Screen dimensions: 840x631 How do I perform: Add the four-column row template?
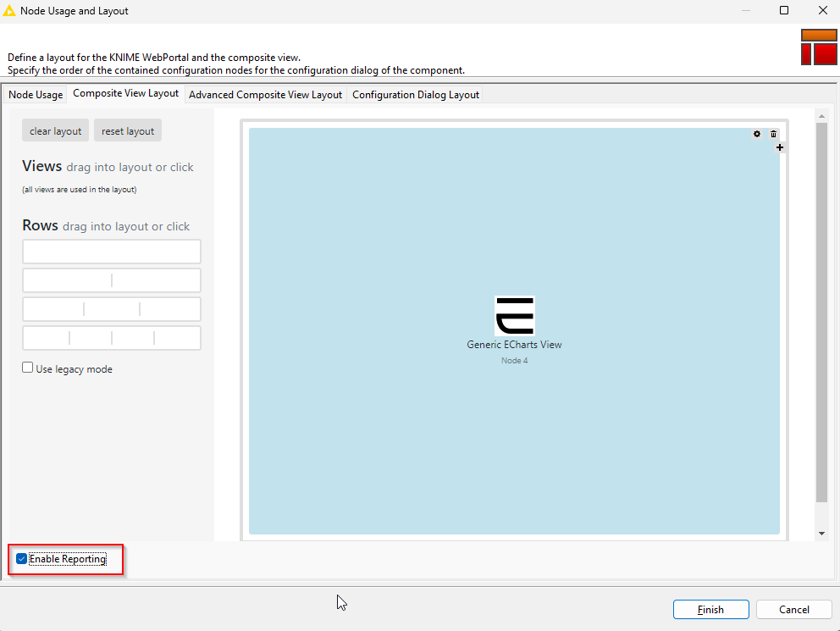(112, 338)
